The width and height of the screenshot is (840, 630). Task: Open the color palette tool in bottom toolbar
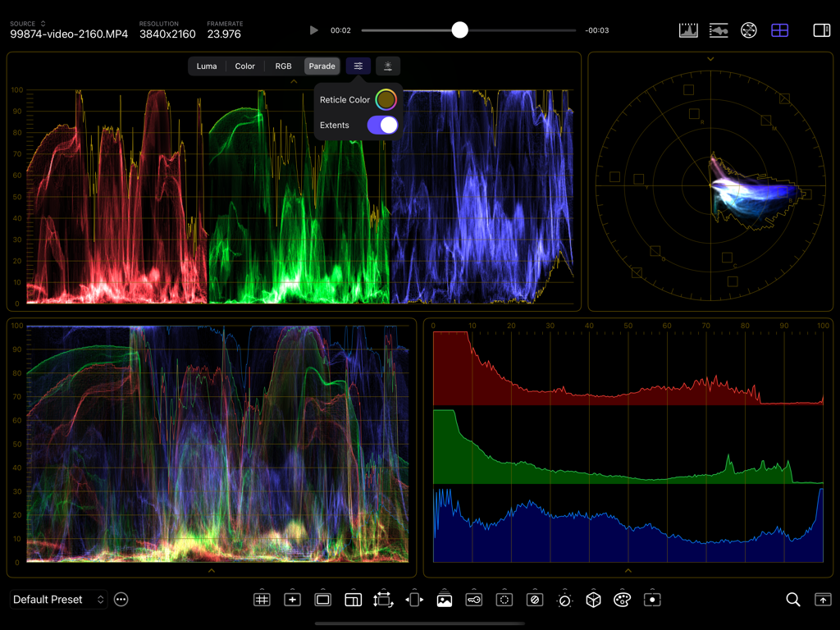(x=622, y=600)
